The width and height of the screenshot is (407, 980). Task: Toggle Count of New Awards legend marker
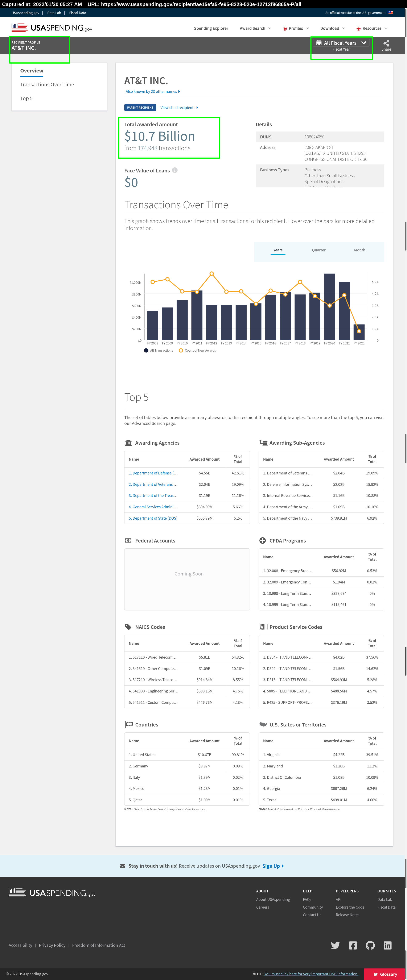point(181,350)
